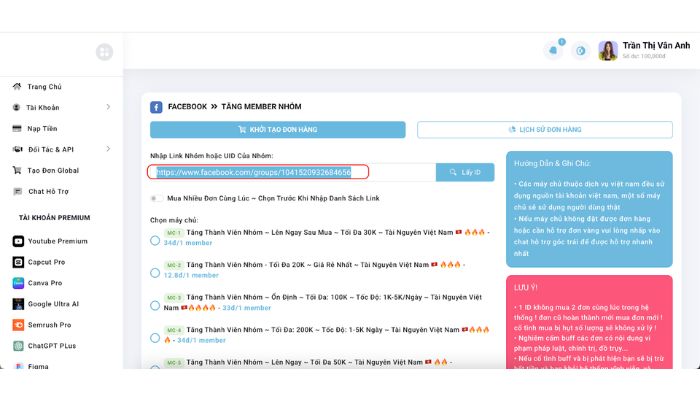Image resolution: width=700 pixels, height=400 pixels.
Task: Expand the Tài Khoản submenu chevron
Action: click(x=108, y=107)
